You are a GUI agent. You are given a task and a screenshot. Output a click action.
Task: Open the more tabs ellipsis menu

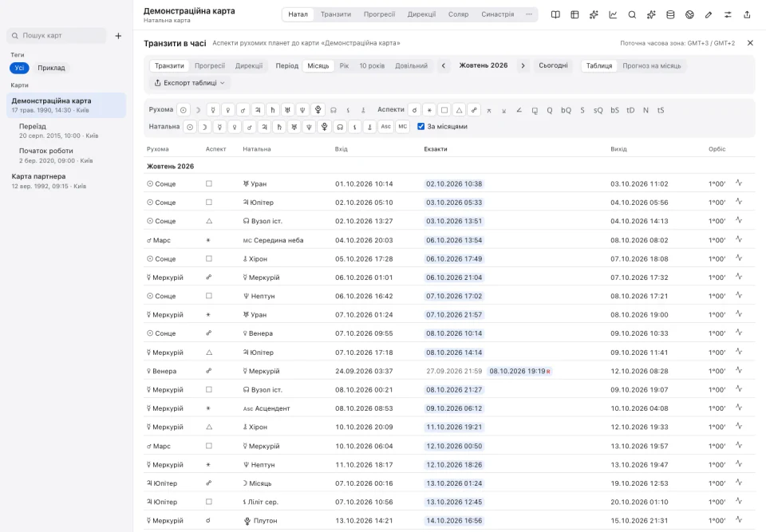point(528,14)
